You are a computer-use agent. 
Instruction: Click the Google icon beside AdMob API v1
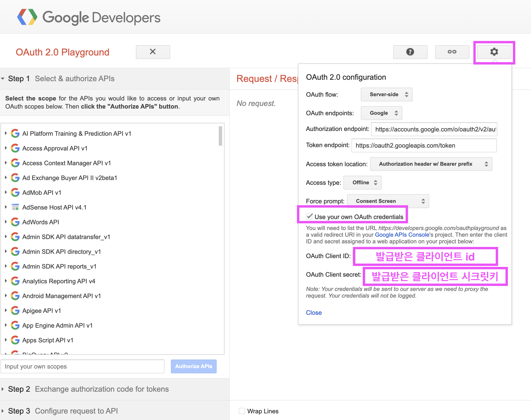15,193
